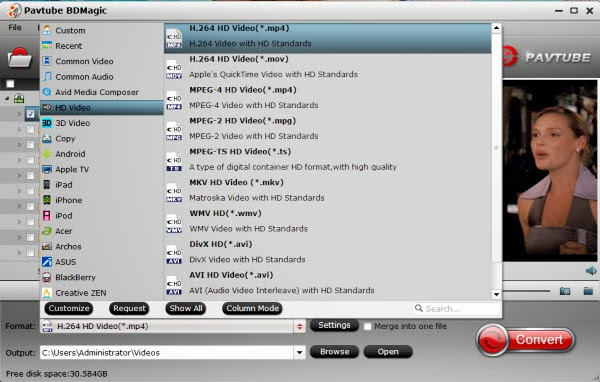Screen dimensions: 600x382
Task: Click the Column Mode button
Action: 253,309
